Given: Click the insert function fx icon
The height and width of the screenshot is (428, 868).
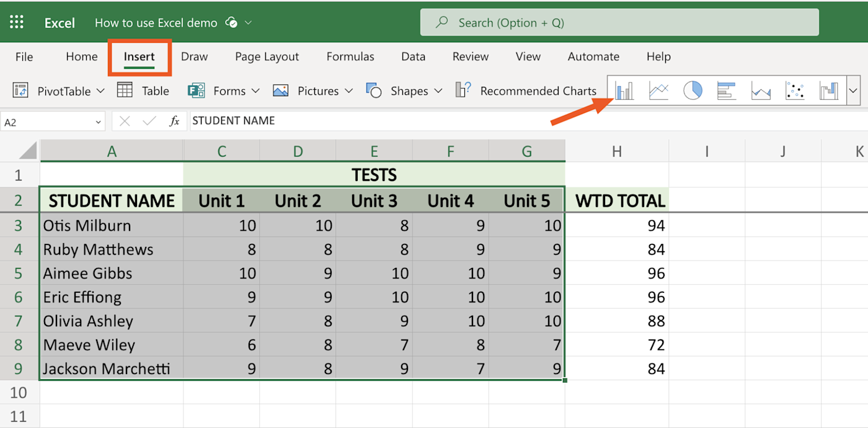Looking at the screenshot, I should point(174,121).
